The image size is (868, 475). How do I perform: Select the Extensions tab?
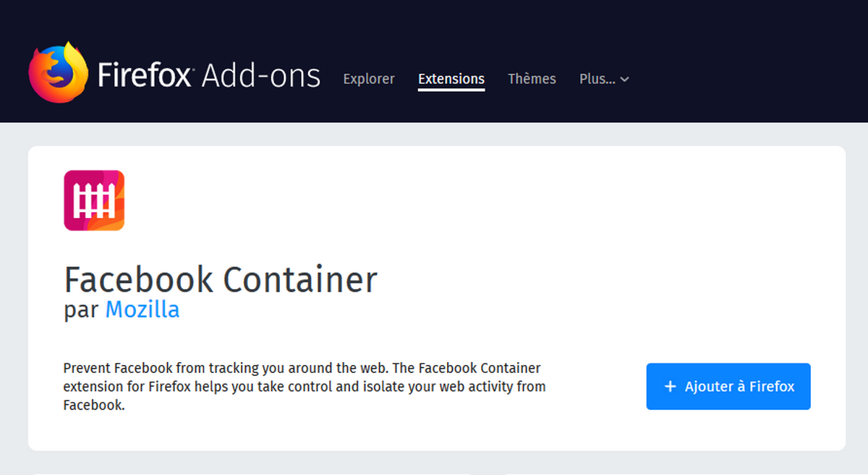point(451,79)
